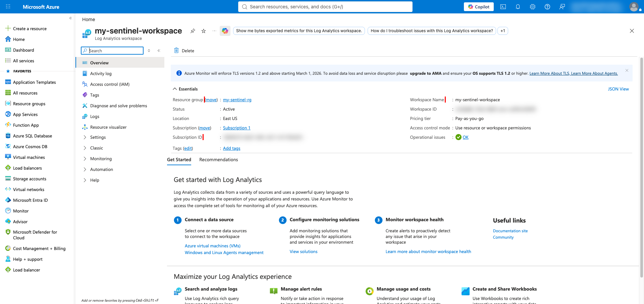Image resolution: width=644 pixels, height=304 pixels.
Task: Click edit link next to Tags
Action: pyautogui.click(x=188, y=148)
